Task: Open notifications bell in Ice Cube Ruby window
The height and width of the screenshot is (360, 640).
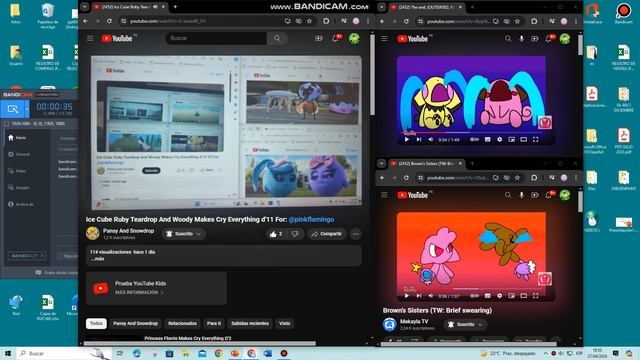Action: [x=336, y=38]
